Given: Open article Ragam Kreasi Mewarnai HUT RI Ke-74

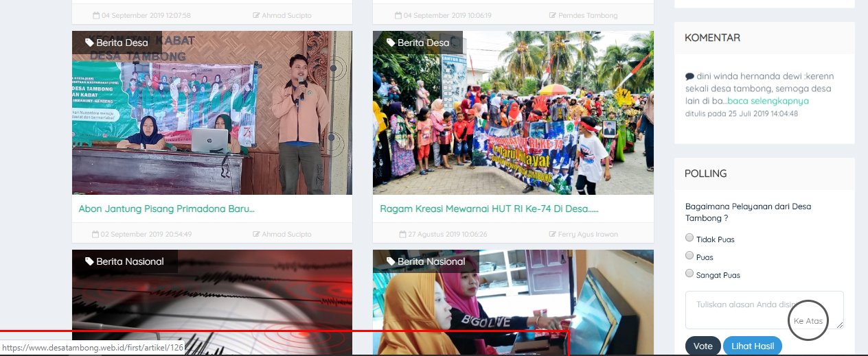Looking at the screenshot, I should click(x=490, y=209).
